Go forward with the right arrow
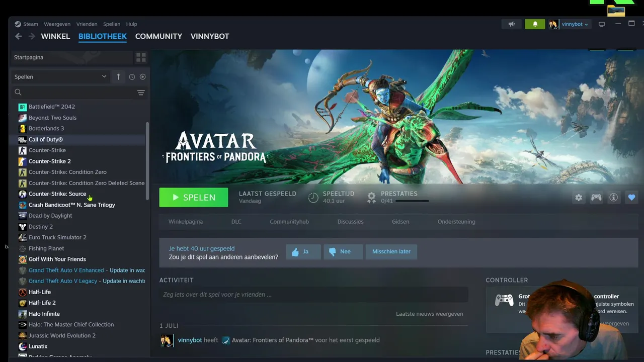Viewport: 644px width, 362px height. [32, 36]
